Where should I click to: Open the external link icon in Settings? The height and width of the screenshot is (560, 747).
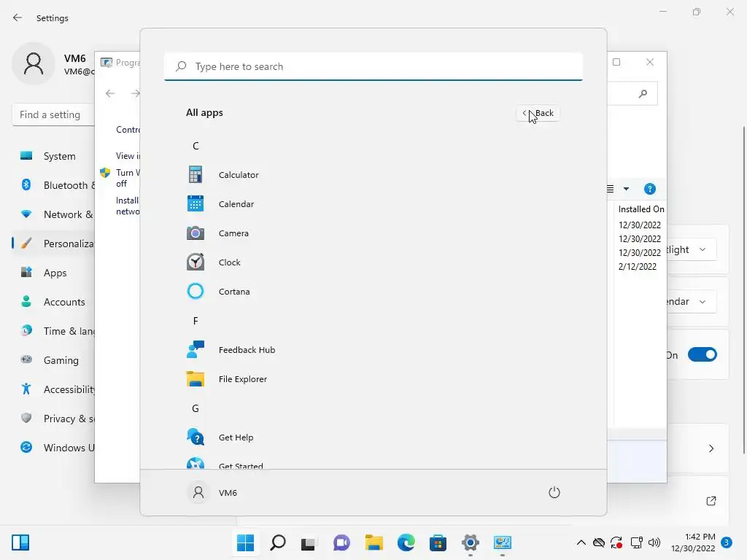[x=711, y=501]
